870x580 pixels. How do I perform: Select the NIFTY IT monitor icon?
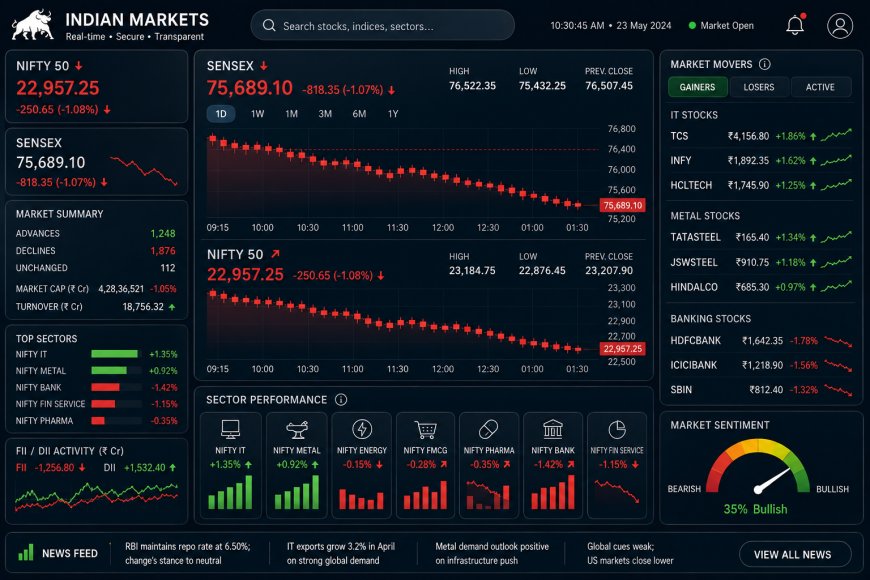point(230,429)
